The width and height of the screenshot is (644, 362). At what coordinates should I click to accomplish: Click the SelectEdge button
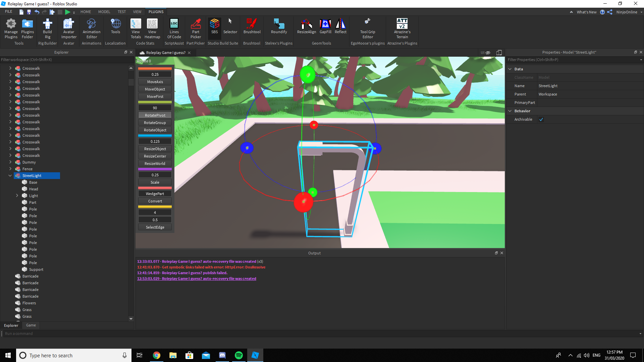[x=155, y=227]
